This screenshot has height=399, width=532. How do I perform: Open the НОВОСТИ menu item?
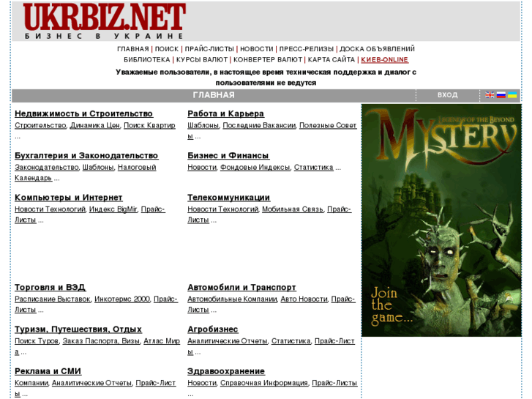click(x=257, y=49)
